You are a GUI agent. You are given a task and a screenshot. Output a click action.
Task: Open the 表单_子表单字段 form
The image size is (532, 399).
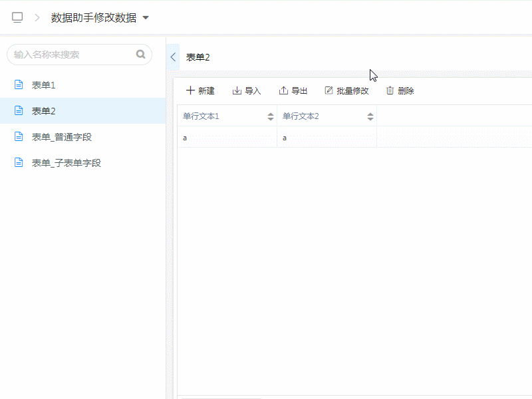click(66, 163)
